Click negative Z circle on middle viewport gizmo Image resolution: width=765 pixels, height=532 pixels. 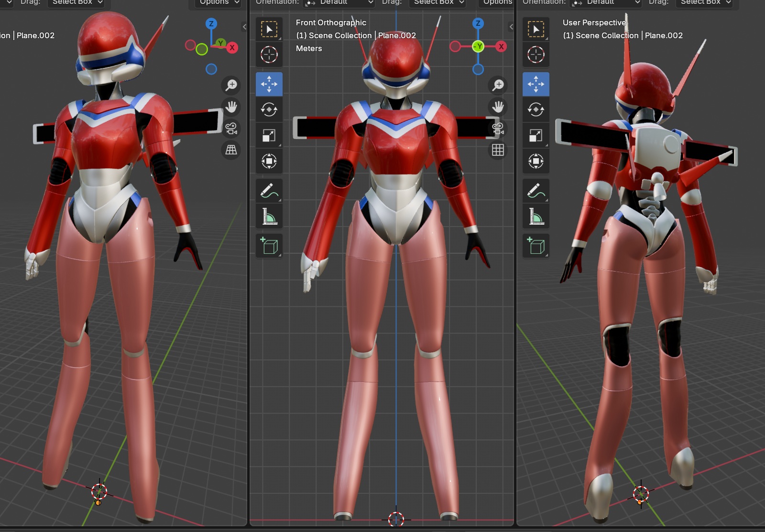tap(478, 69)
